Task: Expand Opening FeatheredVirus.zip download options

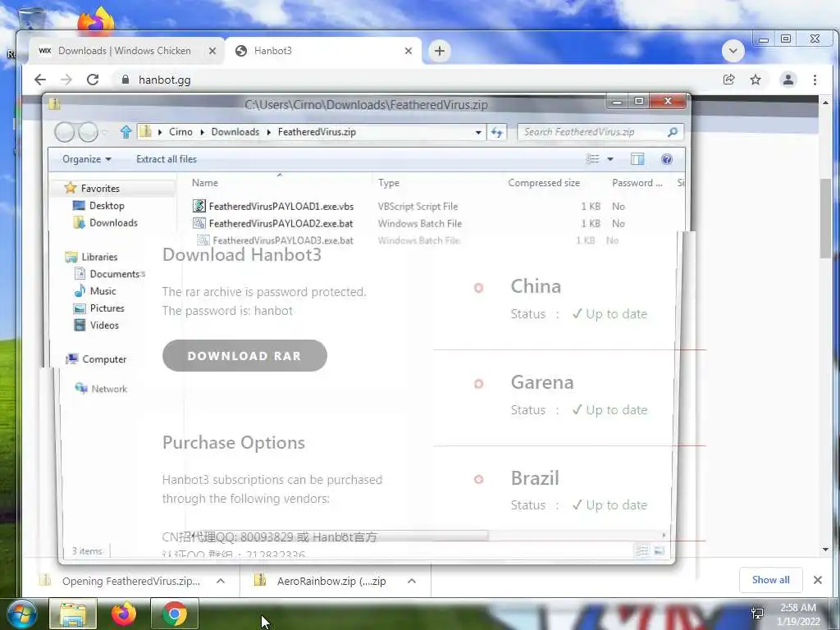Action: pyautogui.click(x=220, y=581)
